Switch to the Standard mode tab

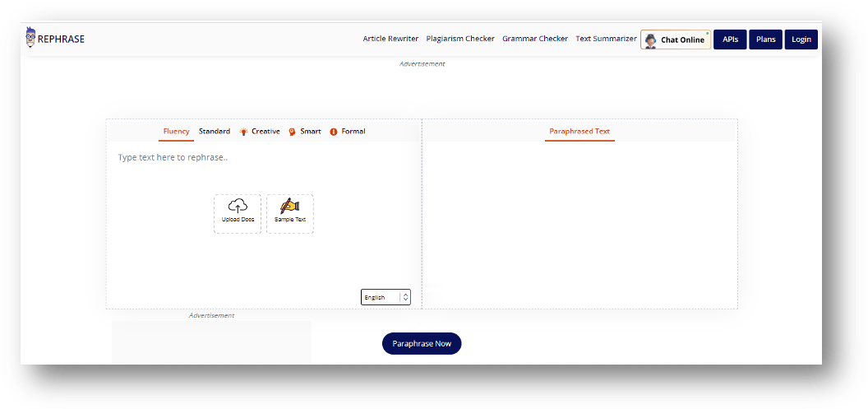click(215, 132)
